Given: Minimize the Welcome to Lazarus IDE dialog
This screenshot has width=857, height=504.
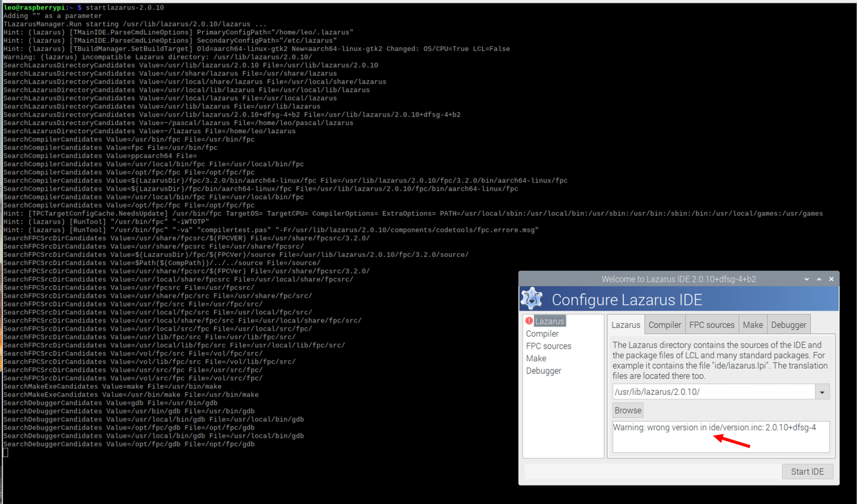Looking at the screenshot, I should click(807, 279).
